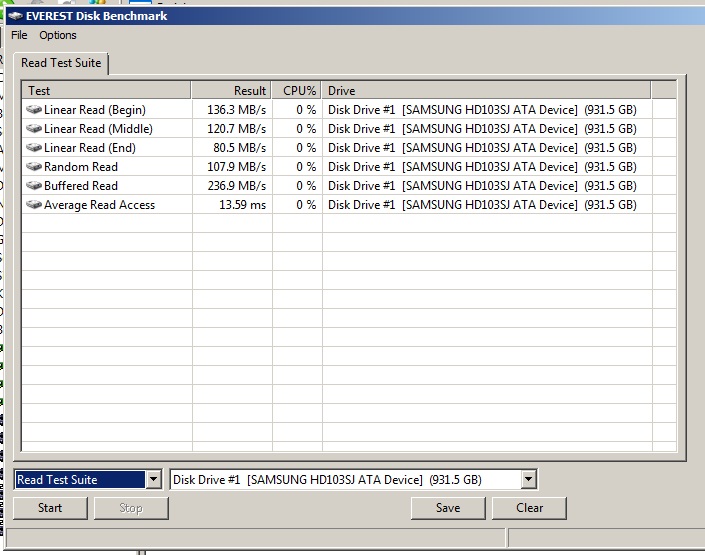Click the Linear Read (Middle) disk icon
This screenshot has width=705, height=555.
[x=34, y=129]
